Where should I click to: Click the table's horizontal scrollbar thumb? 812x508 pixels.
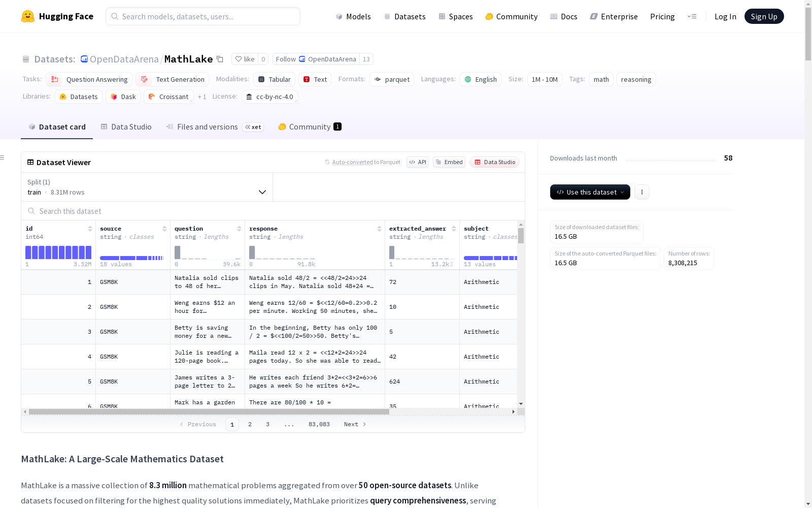[x=209, y=411]
